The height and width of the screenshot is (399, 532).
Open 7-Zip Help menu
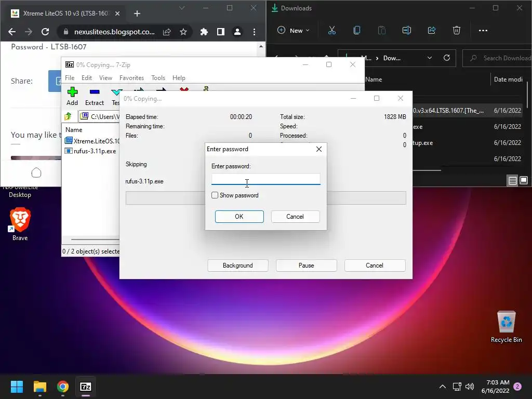coord(179,78)
